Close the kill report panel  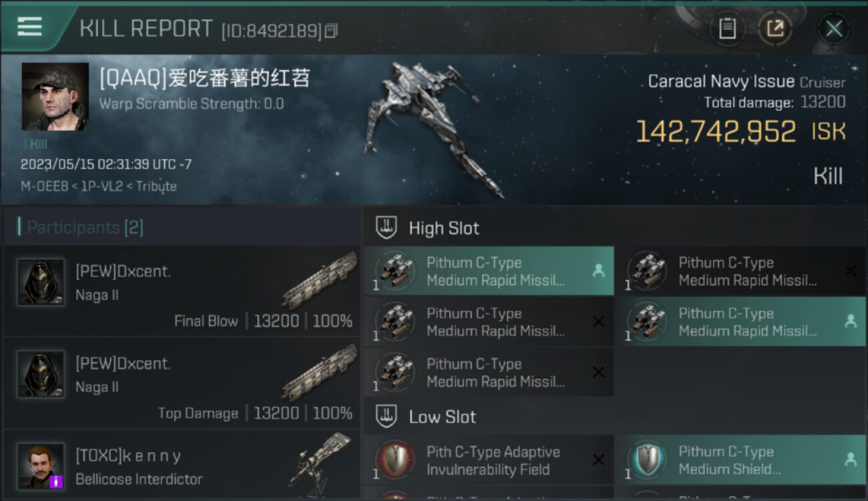pyautogui.click(x=833, y=29)
